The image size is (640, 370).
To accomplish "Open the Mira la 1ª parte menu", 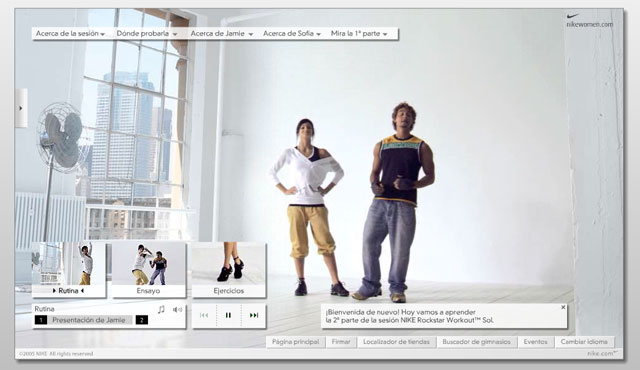I will point(359,34).
